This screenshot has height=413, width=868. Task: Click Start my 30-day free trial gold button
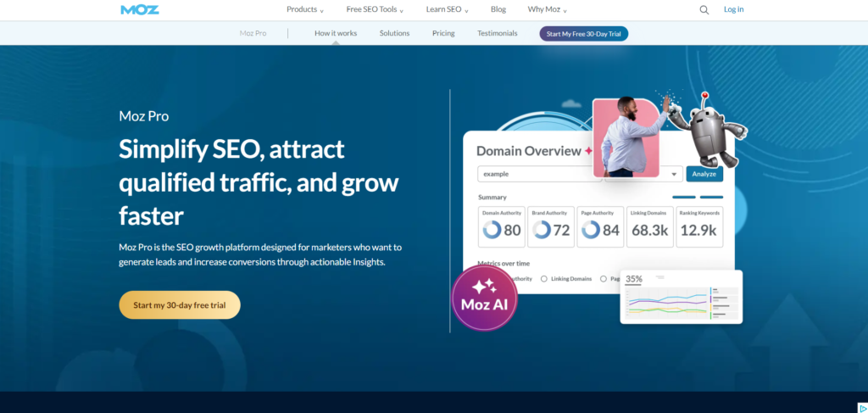click(180, 305)
